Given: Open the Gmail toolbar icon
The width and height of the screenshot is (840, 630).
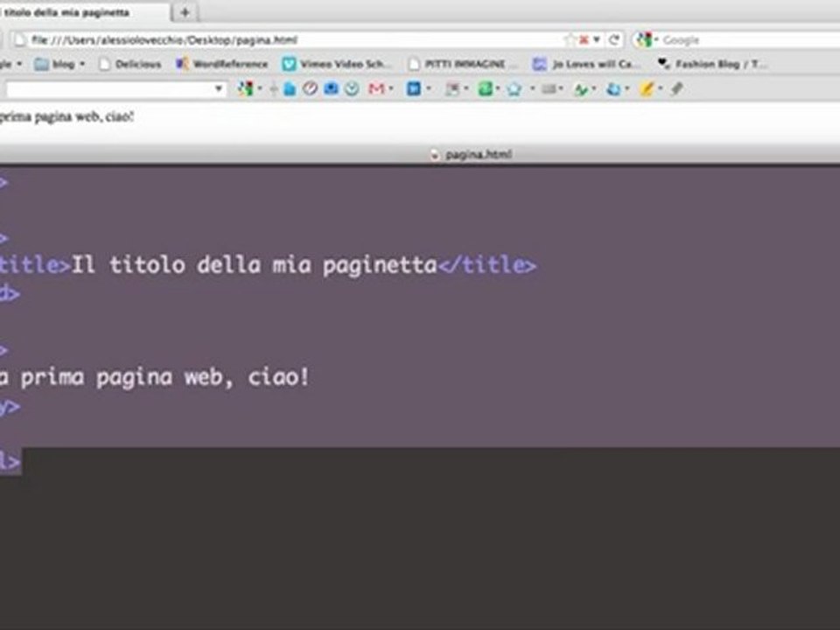Looking at the screenshot, I should (x=376, y=88).
